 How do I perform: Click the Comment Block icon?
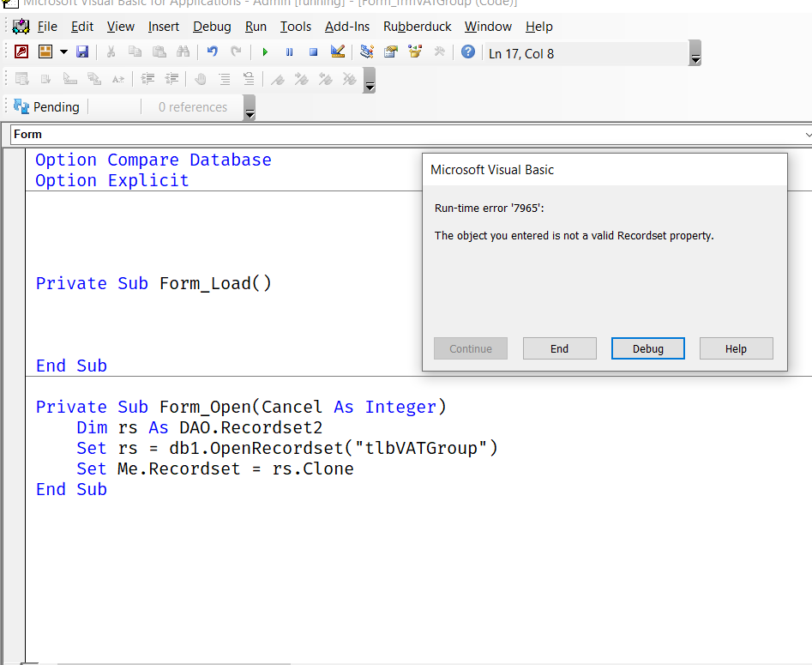coord(225,79)
